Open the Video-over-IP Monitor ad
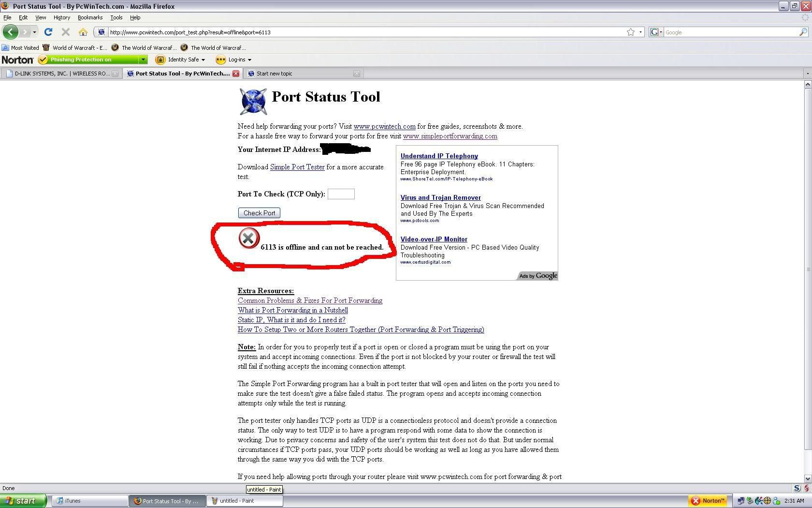812x508 pixels. point(434,239)
